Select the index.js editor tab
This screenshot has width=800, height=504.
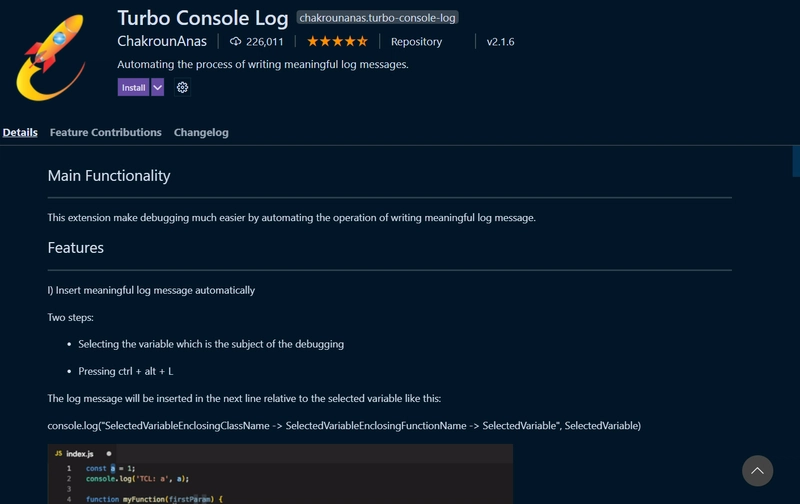(x=84, y=453)
